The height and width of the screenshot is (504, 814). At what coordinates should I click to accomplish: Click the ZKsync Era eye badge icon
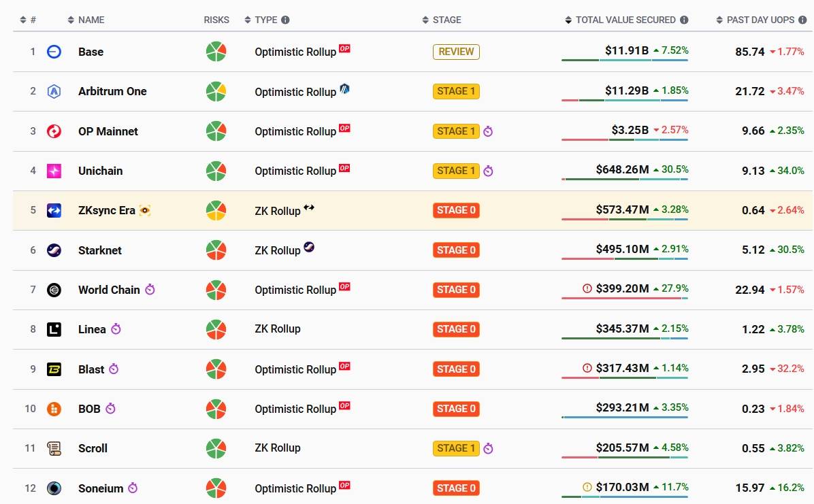pyautogui.click(x=145, y=210)
